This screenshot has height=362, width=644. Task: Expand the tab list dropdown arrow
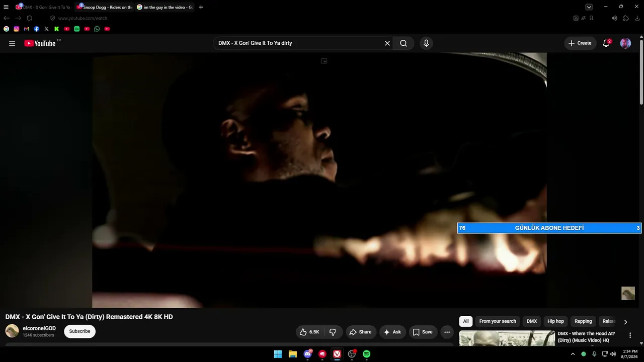[x=589, y=7]
